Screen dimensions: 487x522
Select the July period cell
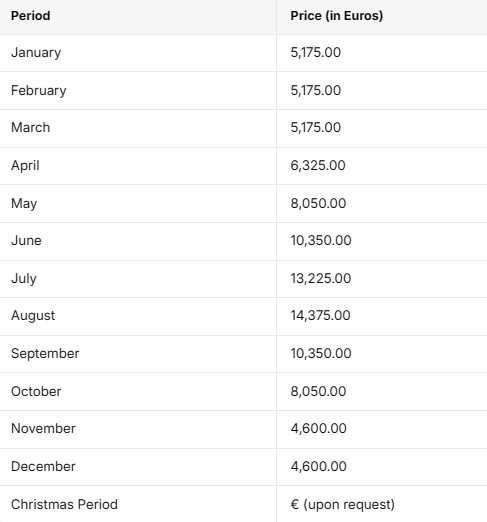pyautogui.click(x=138, y=279)
